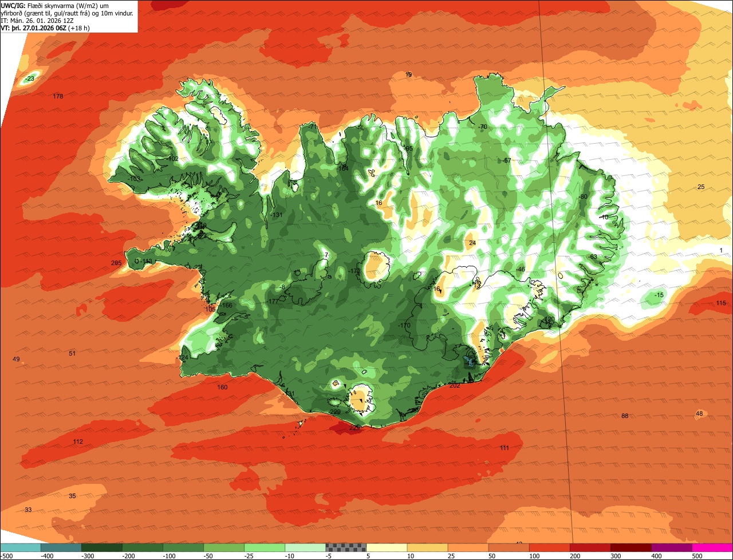Screen dimensions: 733x560
Task: Pick the darkest green swatch between -300 and -200
Action: [101, 547]
